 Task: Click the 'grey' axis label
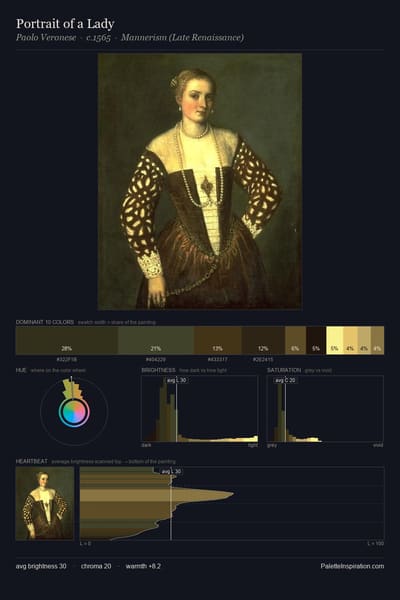(272, 445)
